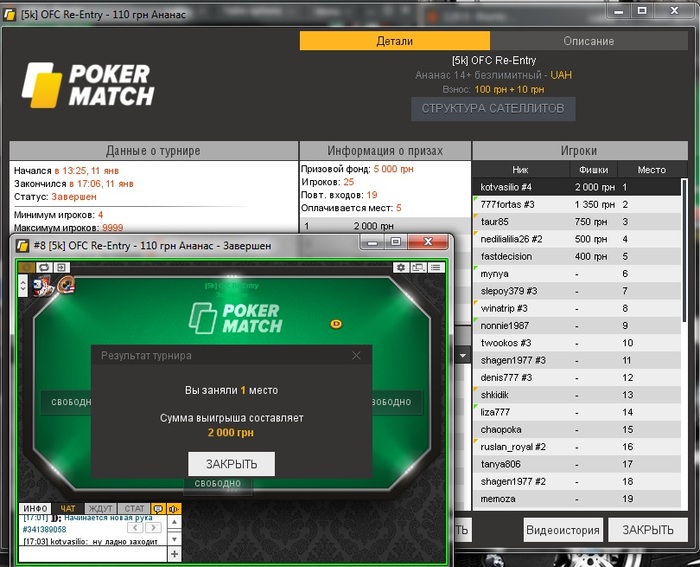The width and height of the screenshot is (700, 567).
Task: Open the Видеоистория button
Action: 563,530
